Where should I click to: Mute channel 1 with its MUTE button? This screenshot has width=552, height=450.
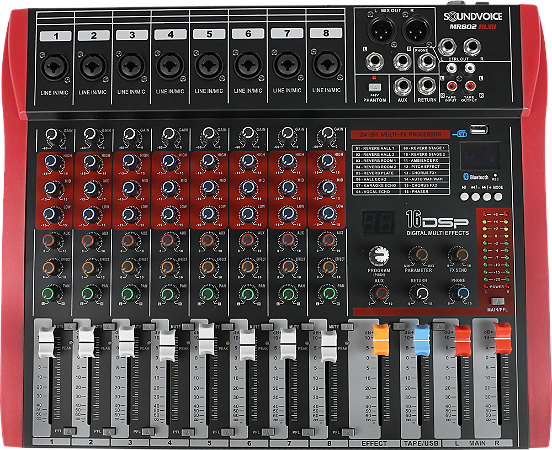pos(69,327)
